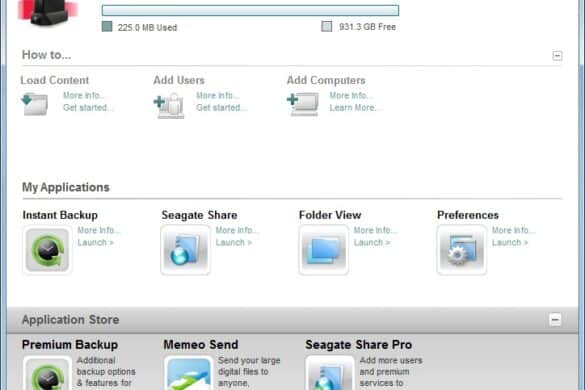Click the Load Content heading
The height and width of the screenshot is (390, 585).
tap(54, 80)
